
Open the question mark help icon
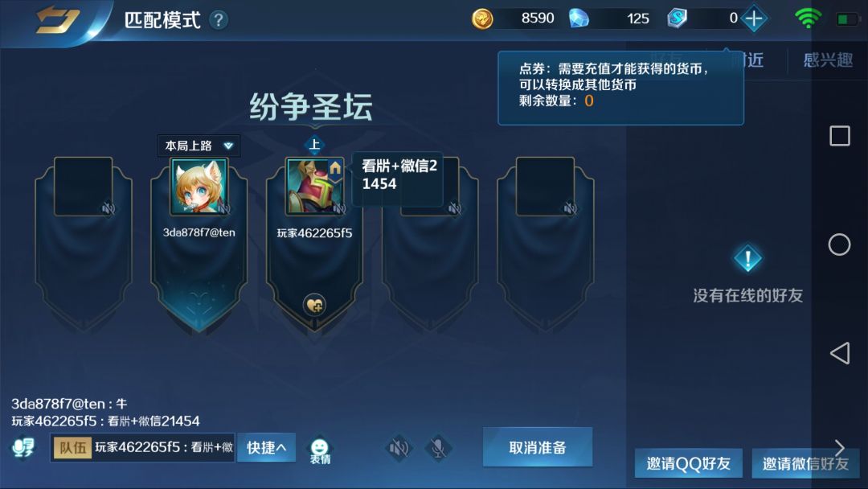point(218,20)
